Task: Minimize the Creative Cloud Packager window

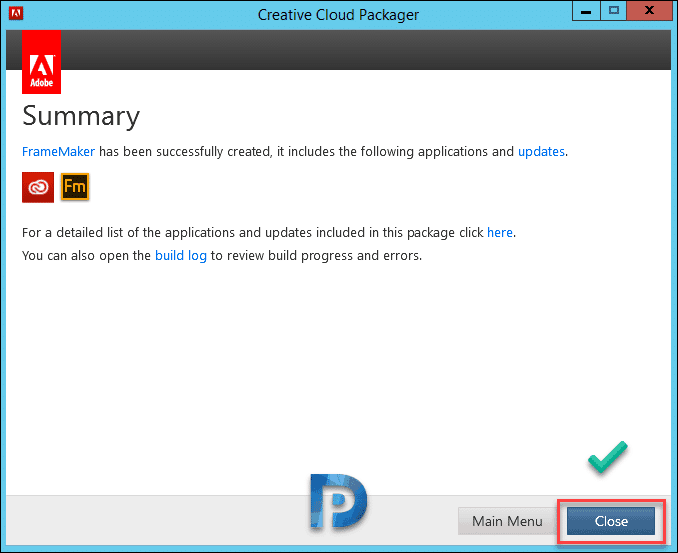Action: pos(586,11)
